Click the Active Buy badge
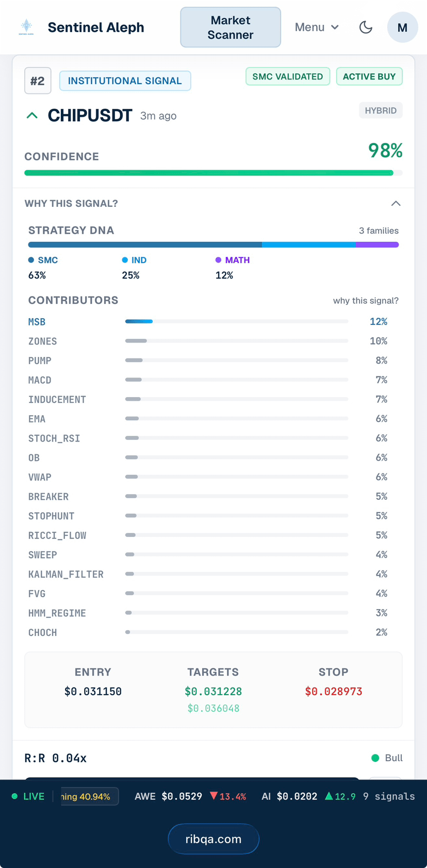The image size is (427, 868). pyautogui.click(x=369, y=76)
